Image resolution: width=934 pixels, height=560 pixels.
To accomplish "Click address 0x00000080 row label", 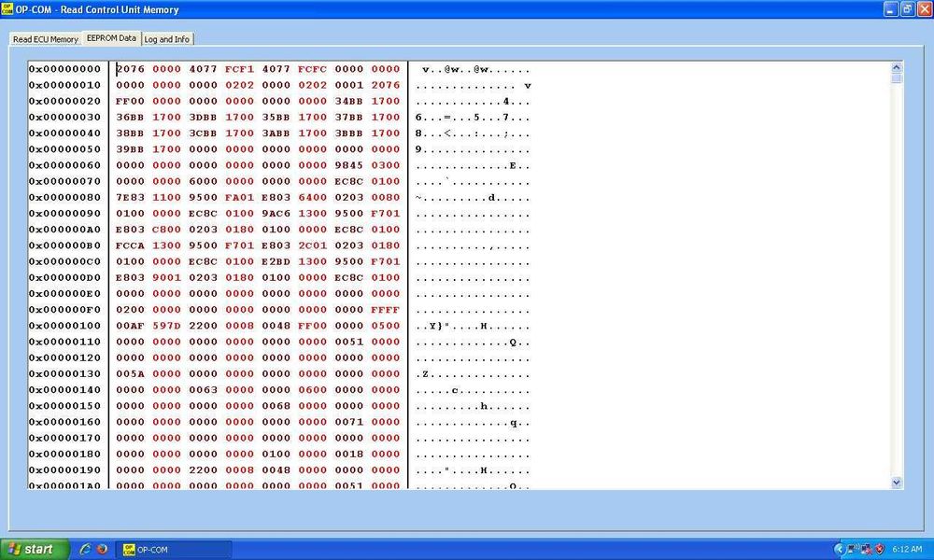I will coord(65,198).
